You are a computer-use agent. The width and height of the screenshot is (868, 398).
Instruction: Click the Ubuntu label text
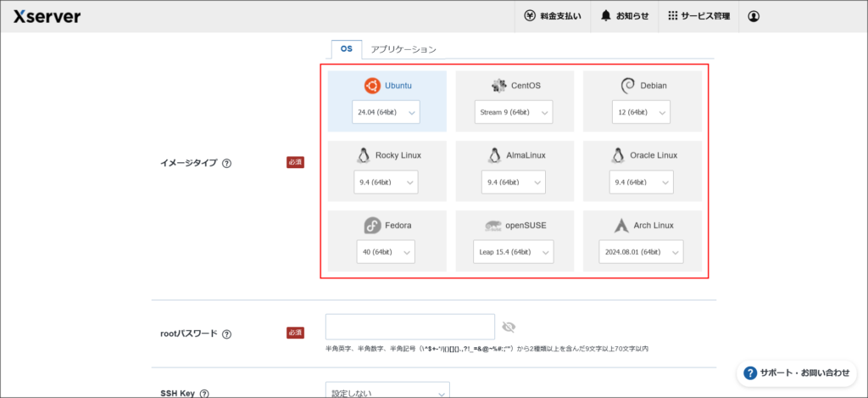tap(398, 86)
